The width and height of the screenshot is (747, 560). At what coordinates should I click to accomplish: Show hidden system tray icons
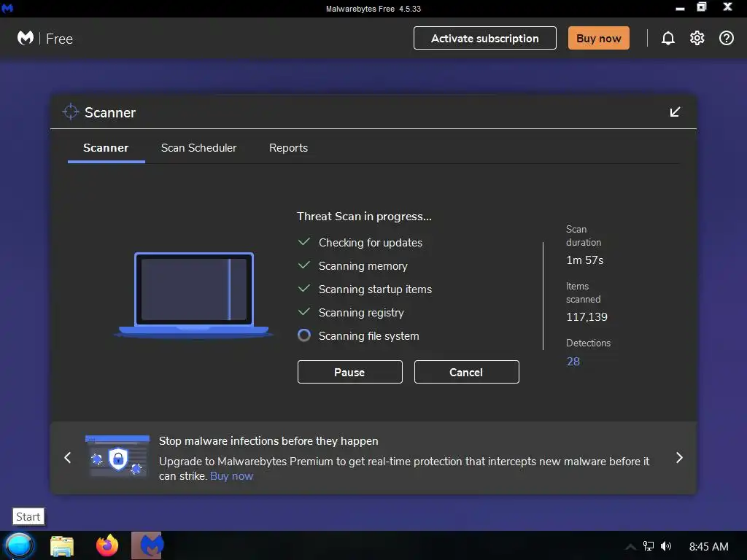(x=630, y=547)
